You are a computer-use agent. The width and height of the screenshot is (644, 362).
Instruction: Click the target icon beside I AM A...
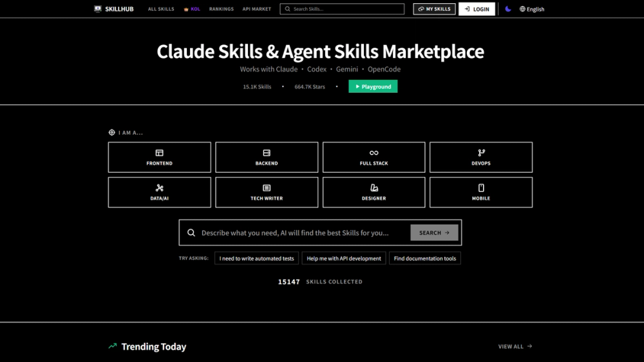[x=111, y=132]
